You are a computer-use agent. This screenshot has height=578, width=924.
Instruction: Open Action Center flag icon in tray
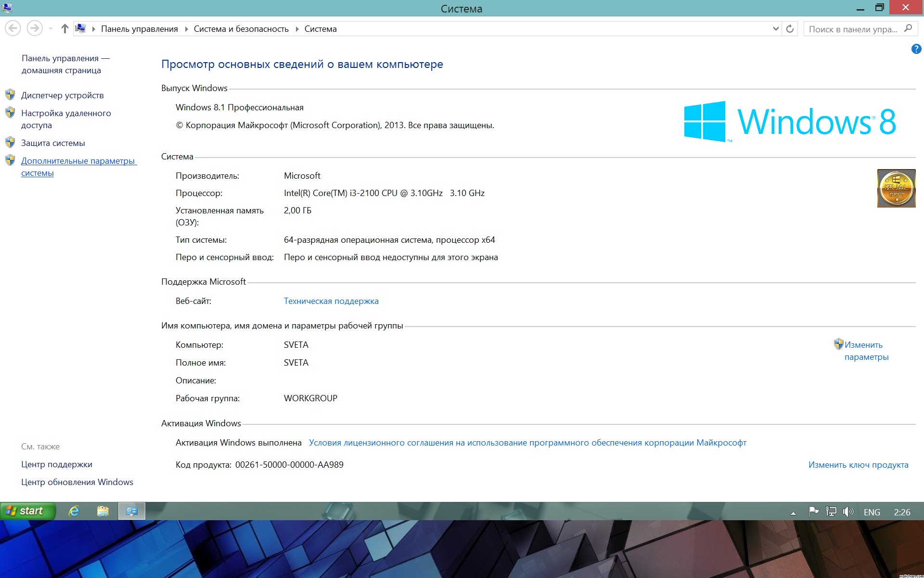(813, 512)
